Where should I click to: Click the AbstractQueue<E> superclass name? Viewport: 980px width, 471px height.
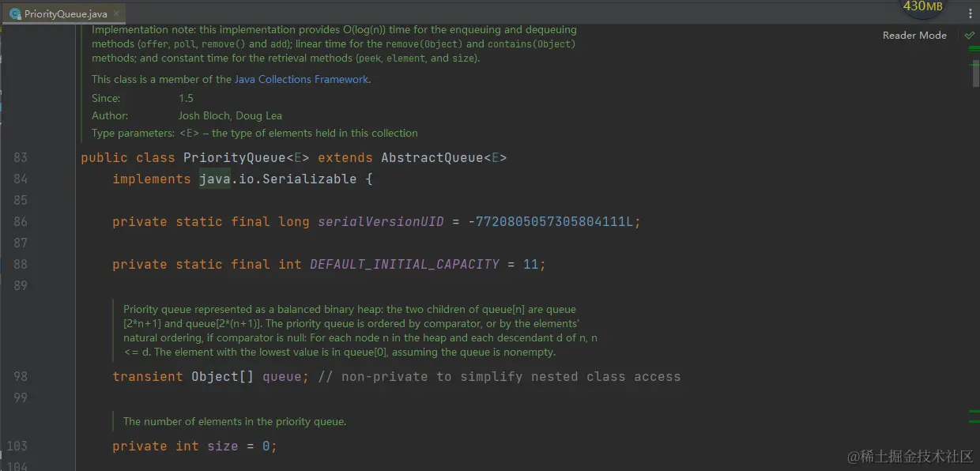click(444, 158)
